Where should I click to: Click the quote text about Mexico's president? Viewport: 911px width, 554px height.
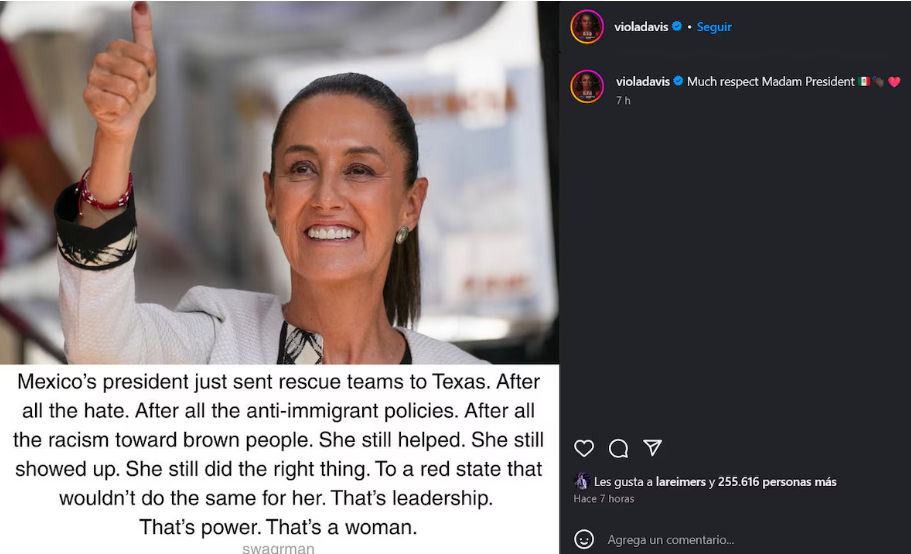pos(278,454)
